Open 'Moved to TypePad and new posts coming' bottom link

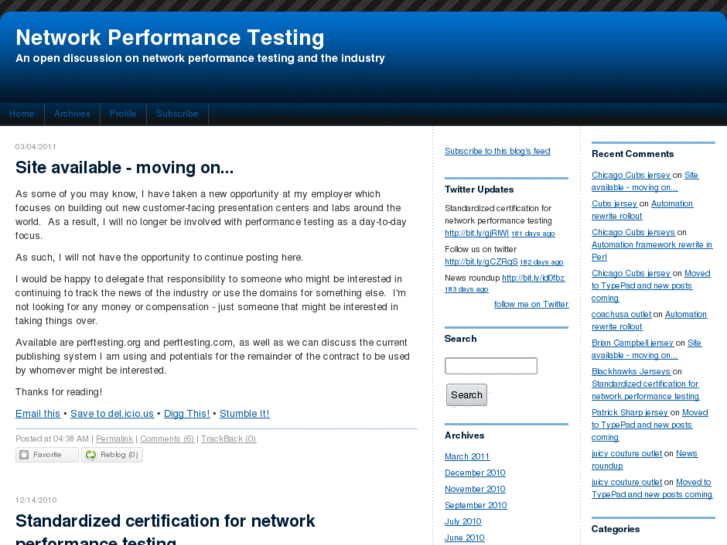(x=652, y=488)
